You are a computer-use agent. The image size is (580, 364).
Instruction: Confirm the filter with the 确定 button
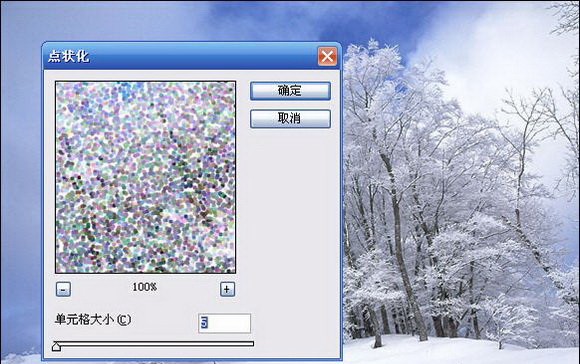tap(290, 91)
